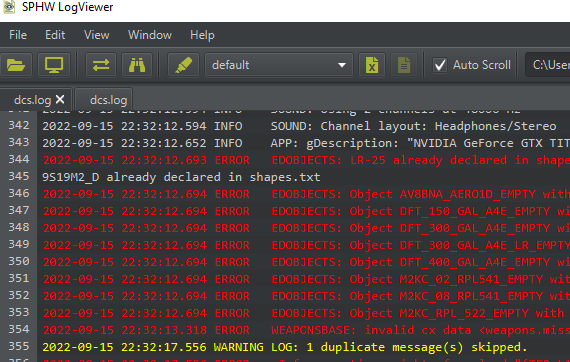Open search with the binoculars icon
The width and height of the screenshot is (570, 362).
coord(137,65)
